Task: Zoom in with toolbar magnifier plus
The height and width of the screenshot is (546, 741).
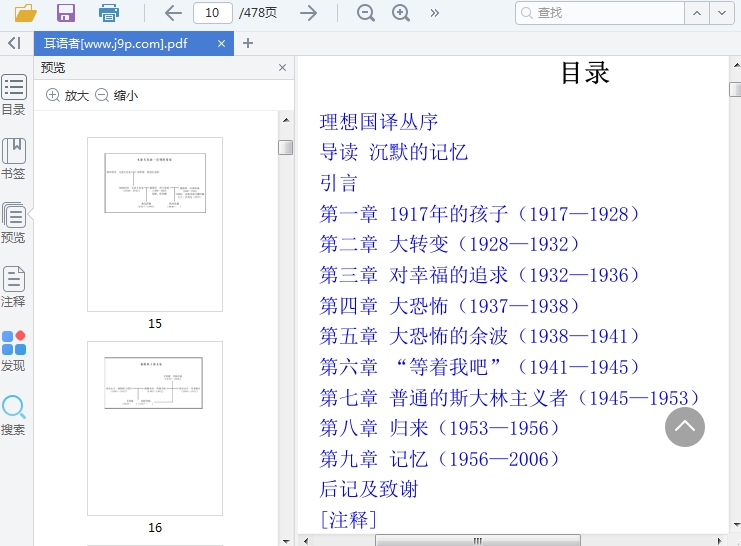Action: [401, 13]
